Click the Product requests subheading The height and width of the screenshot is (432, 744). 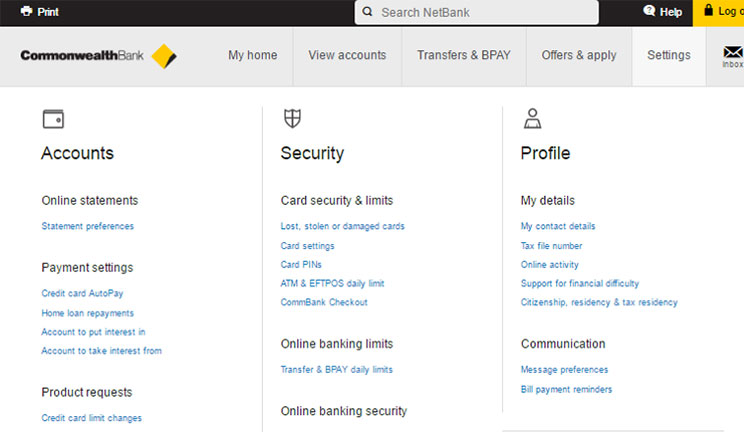(x=87, y=393)
